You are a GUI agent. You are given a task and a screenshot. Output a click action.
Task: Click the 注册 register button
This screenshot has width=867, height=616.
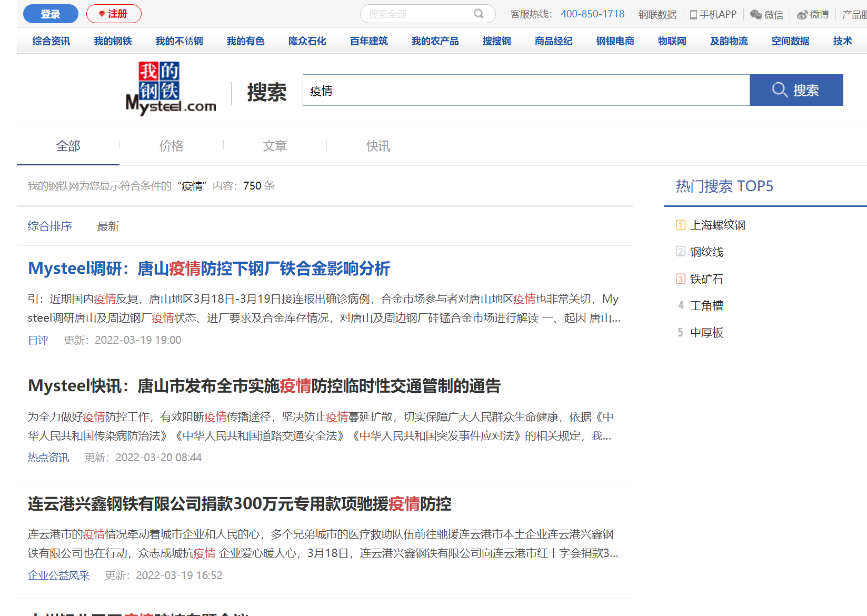click(x=114, y=14)
